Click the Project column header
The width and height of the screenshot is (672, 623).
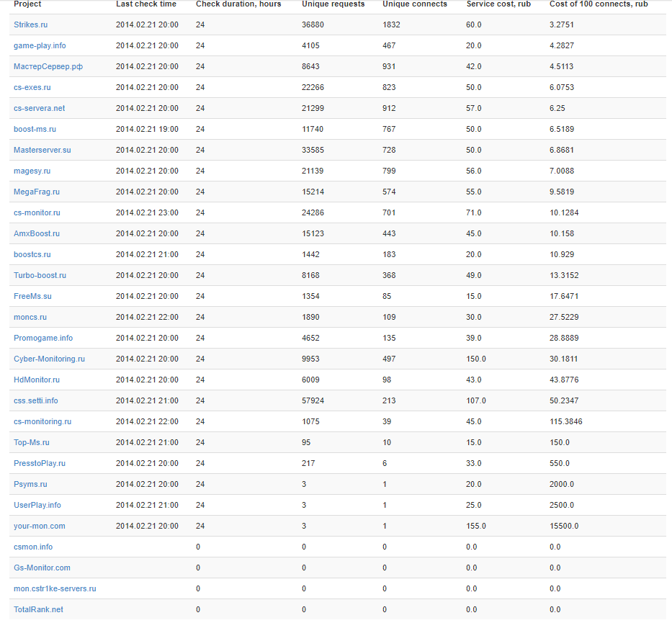coord(27,4)
